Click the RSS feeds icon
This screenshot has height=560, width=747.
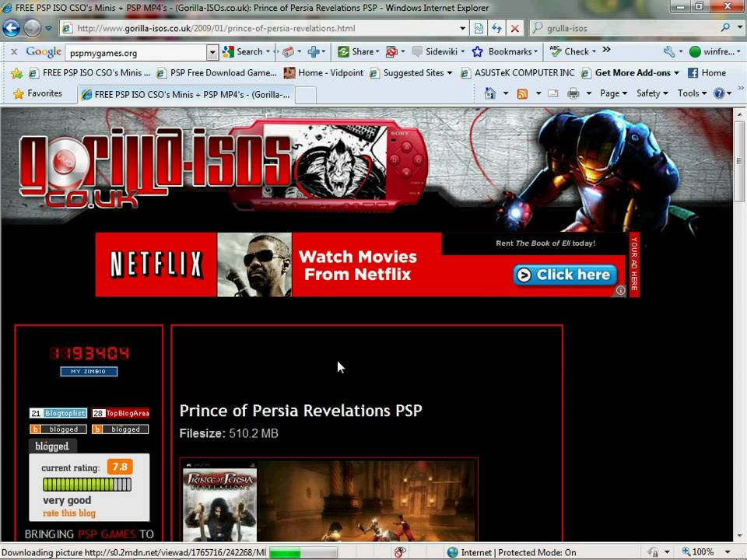[522, 94]
